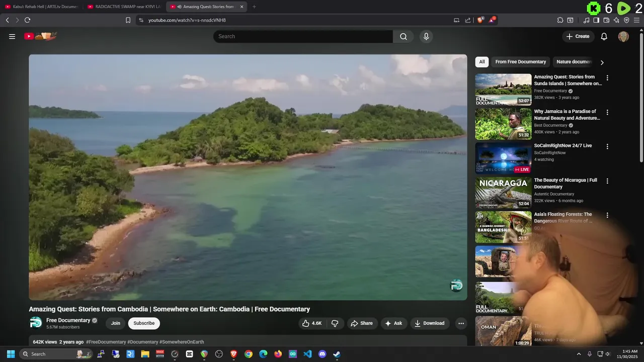Bookmark this page via bookmark icon
Viewport: 644px width, 362px height.
click(x=128, y=20)
